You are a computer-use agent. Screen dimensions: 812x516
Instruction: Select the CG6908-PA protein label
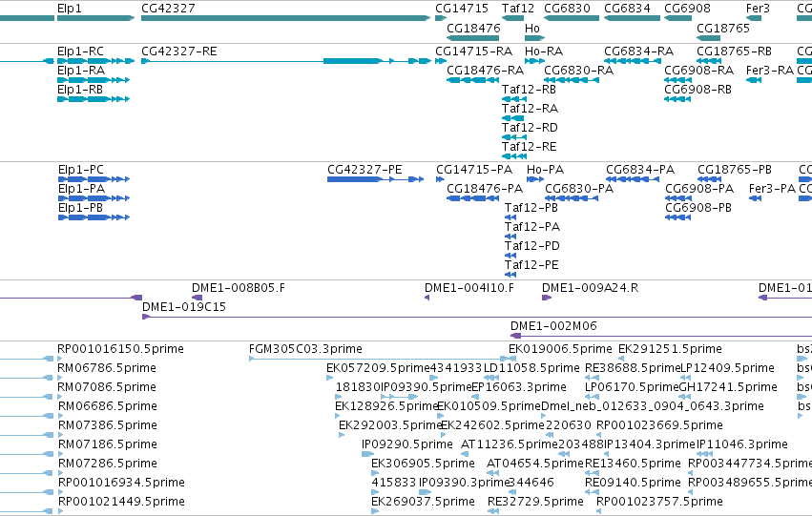click(699, 189)
